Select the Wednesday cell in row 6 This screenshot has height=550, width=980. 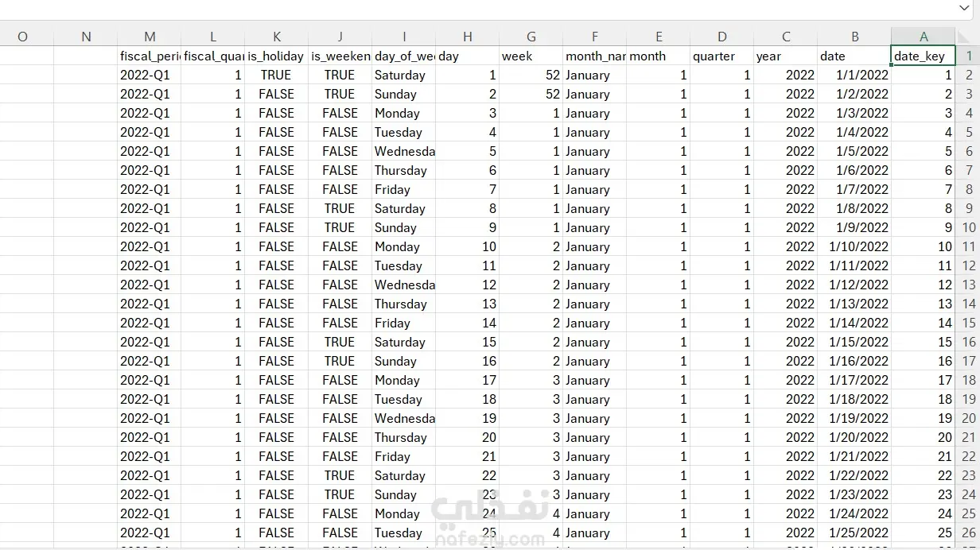click(404, 151)
